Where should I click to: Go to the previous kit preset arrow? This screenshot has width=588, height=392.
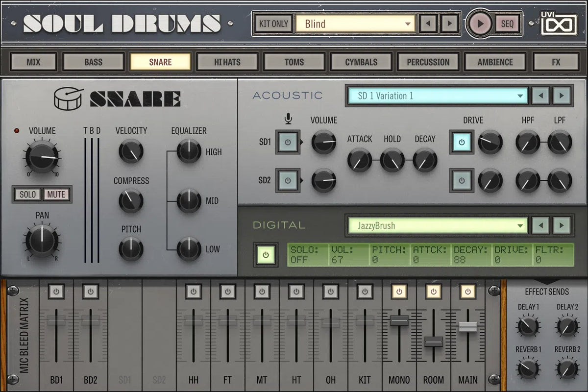coord(429,24)
